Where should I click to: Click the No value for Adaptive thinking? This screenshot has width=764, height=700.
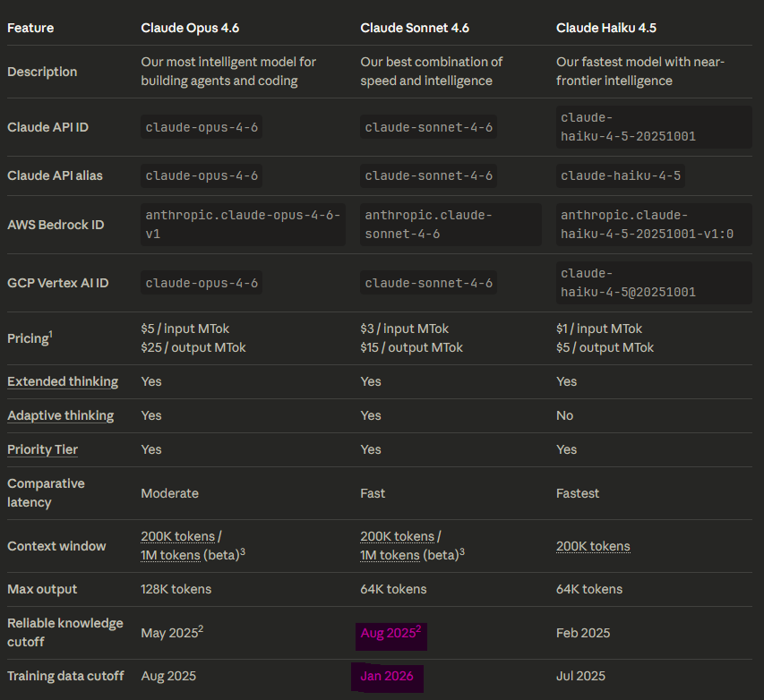click(x=565, y=415)
